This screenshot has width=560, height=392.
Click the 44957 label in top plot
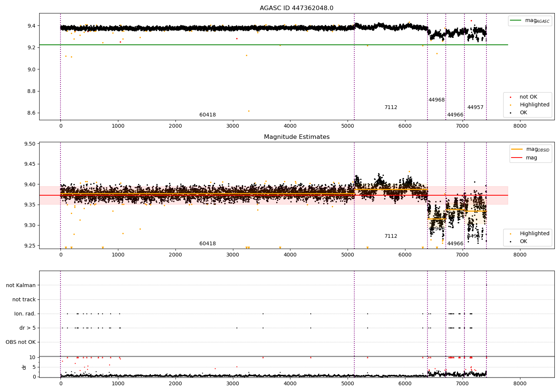click(475, 108)
